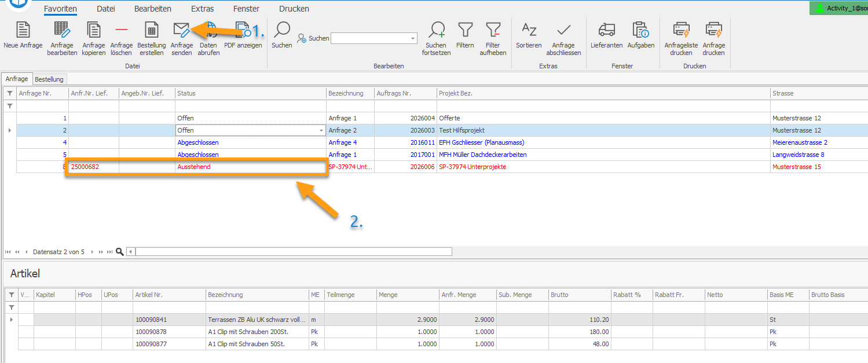
Task: Click Anfrage bearbeiten toolbar icon
Action: (x=62, y=30)
